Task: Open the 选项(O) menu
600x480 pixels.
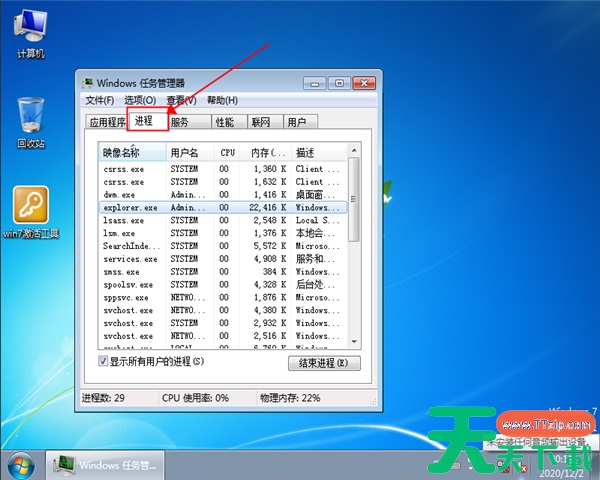Action: (140, 100)
